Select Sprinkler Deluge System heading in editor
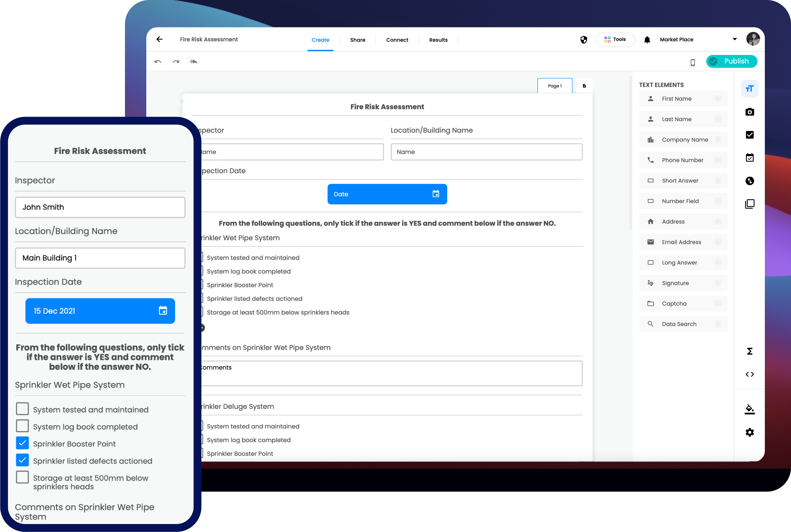Image resolution: width=791 pixels, height=532 pixels. (238, 406)
